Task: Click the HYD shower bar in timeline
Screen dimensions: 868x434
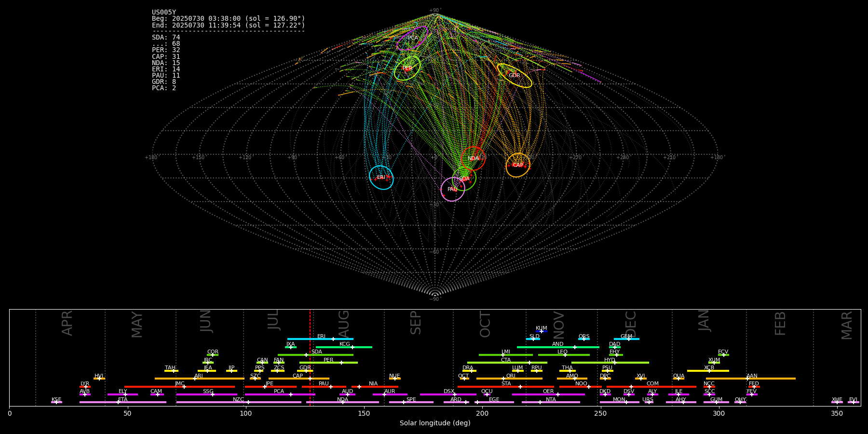Action: [x=610, y=363]
